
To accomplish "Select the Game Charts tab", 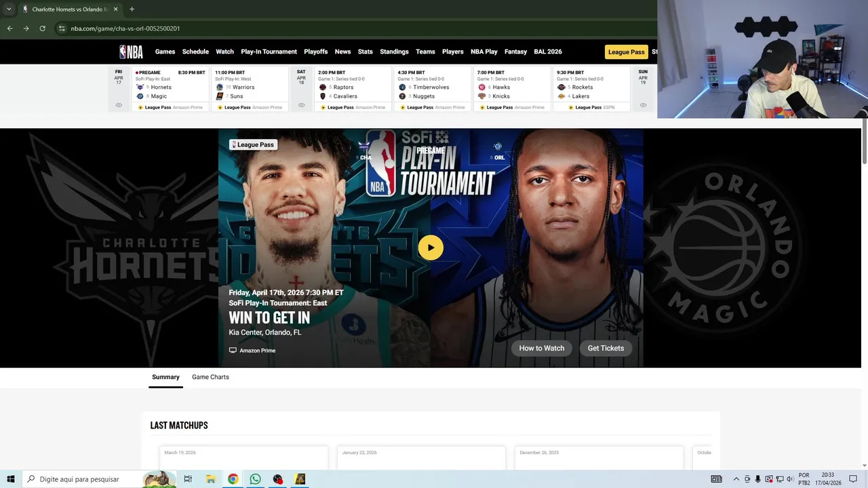I will coord(210,377).
